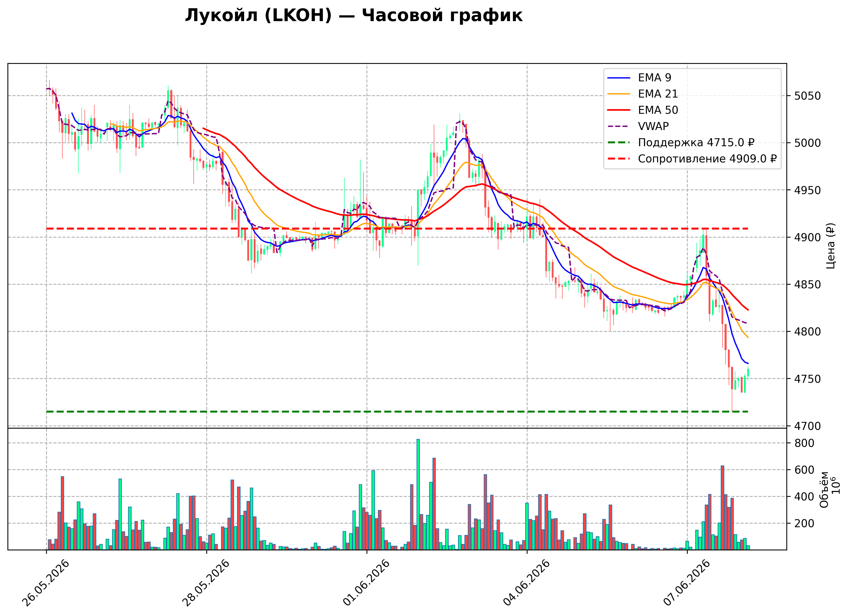This screenshot has width=850, height=616.
Task: Click legend label "Сопротивление 4909.0 ₽"
Action: (x=707, y=159)
